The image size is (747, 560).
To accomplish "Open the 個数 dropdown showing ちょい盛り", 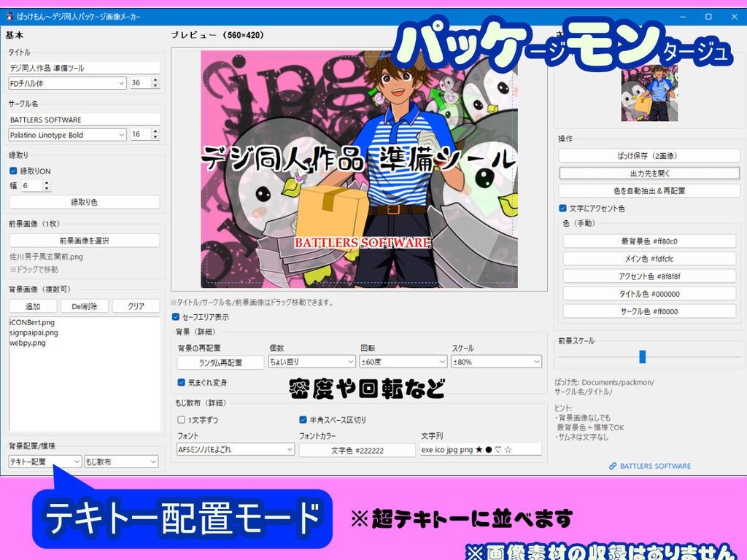I will click(x=311, y=361).
